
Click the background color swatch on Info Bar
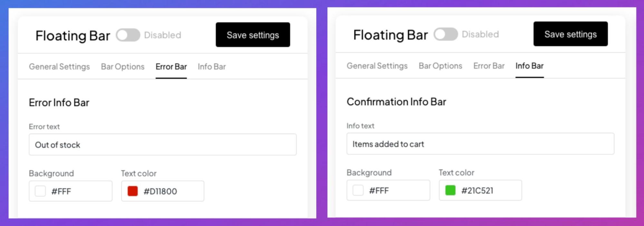pos(357,190)
